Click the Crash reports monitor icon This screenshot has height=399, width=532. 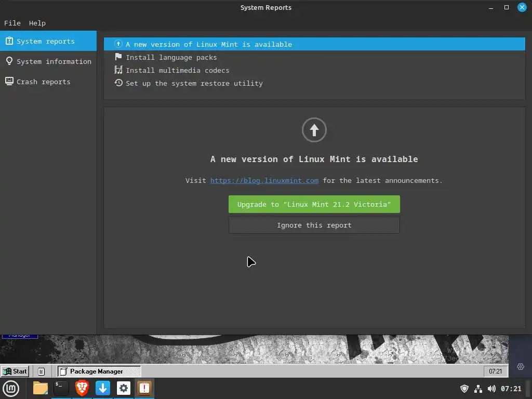click(9, 81)
